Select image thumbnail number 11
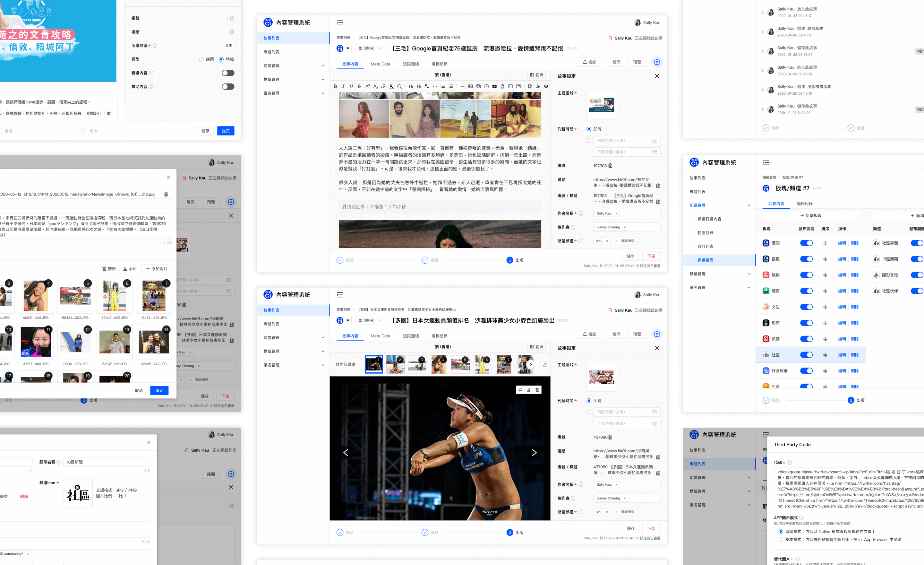The height and width of the screenshot is (565, 924). coord(36,342)
